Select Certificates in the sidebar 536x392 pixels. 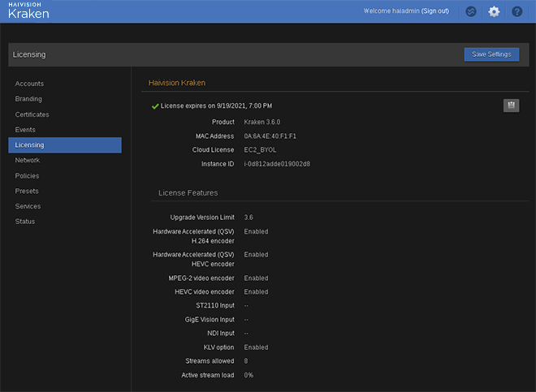32,114
